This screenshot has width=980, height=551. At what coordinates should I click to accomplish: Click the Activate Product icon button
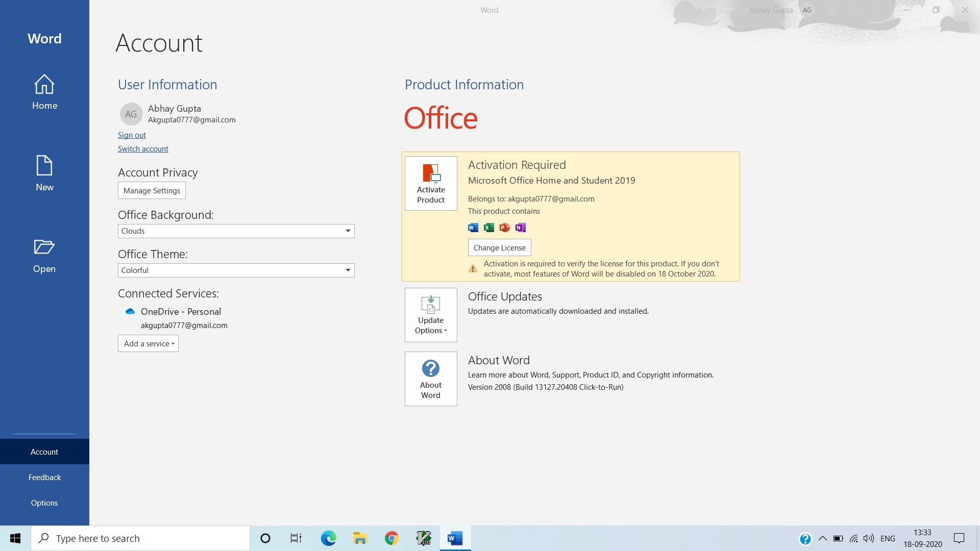431,183
